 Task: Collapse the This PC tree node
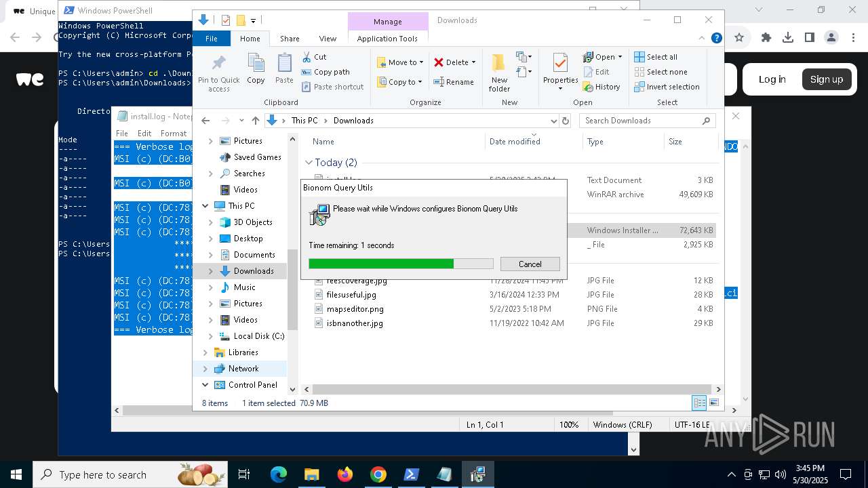[x=205, y=206]
